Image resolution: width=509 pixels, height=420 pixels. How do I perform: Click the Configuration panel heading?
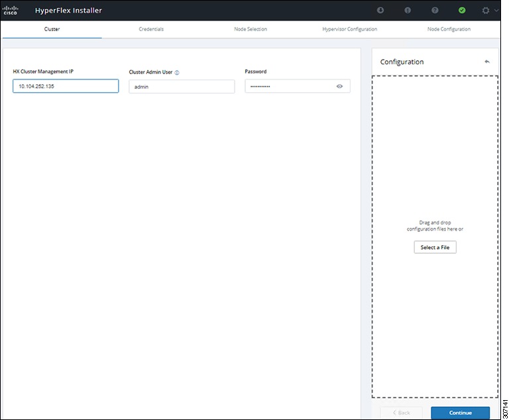click(x=402, y=62)
